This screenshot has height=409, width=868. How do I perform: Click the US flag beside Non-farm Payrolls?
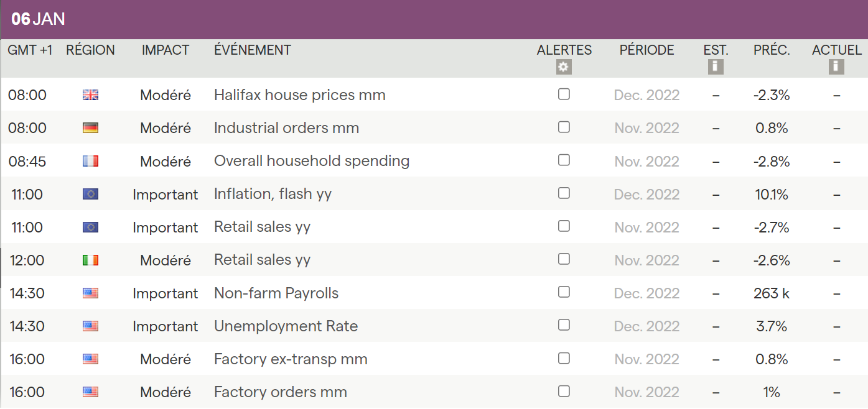pyautogui.click(x=90, y=293)
